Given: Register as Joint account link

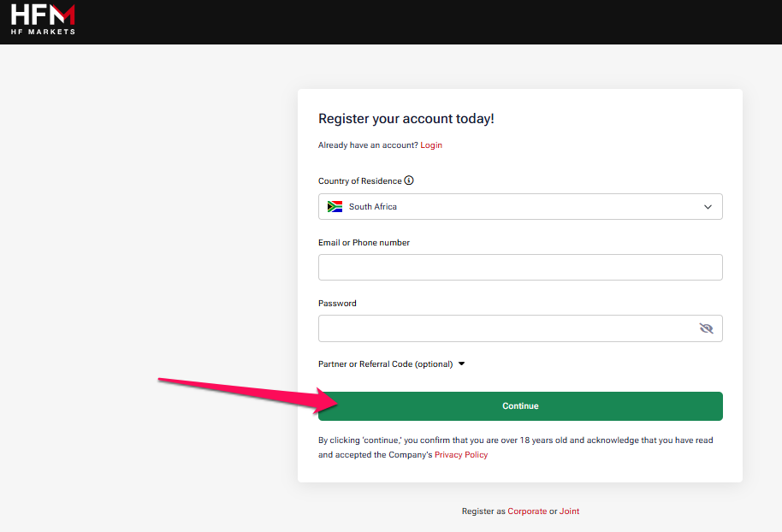Looking at the screenshot, I should pyautogui.click(x=569, y=511).
